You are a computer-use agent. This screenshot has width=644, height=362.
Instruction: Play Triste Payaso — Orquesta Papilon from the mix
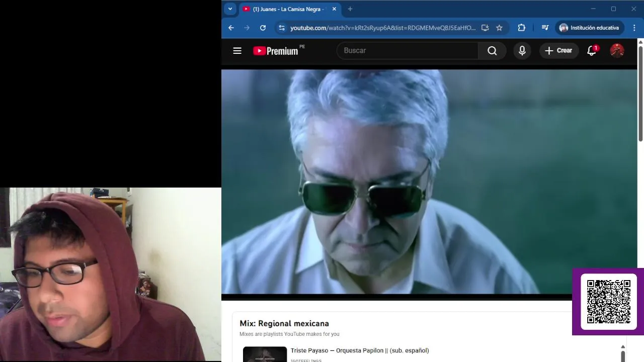tap(360, 350)
